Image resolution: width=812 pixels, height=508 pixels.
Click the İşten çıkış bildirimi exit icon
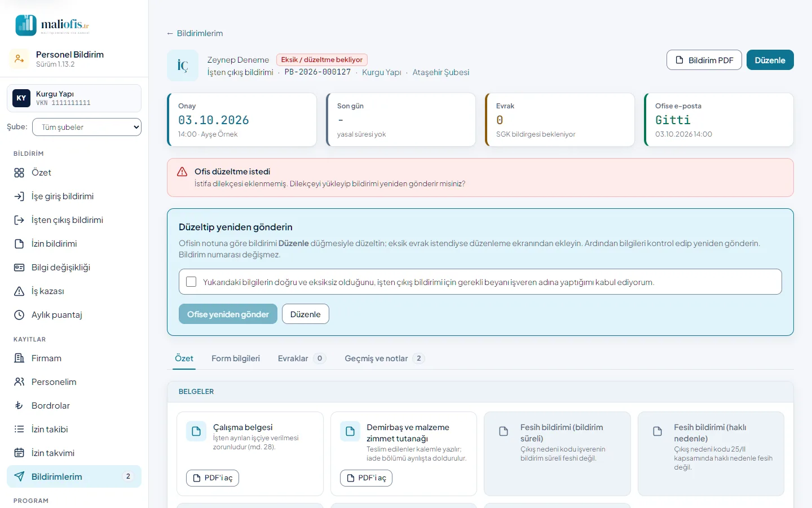(x=19, y=220)
